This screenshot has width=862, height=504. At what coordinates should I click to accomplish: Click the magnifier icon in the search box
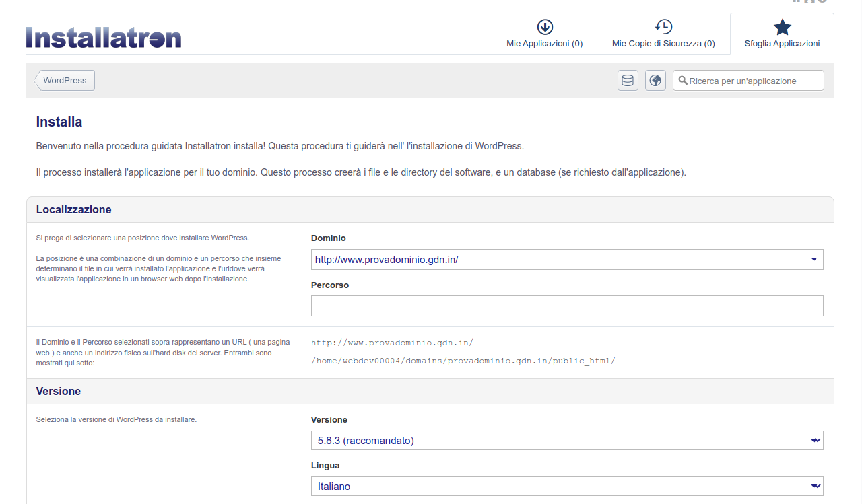(x=683, y=81)
